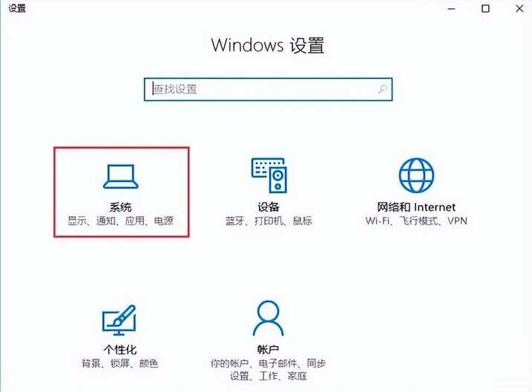532x392 pixels.
Task: Open the 系统 settings label
Action: coord(120,206)
